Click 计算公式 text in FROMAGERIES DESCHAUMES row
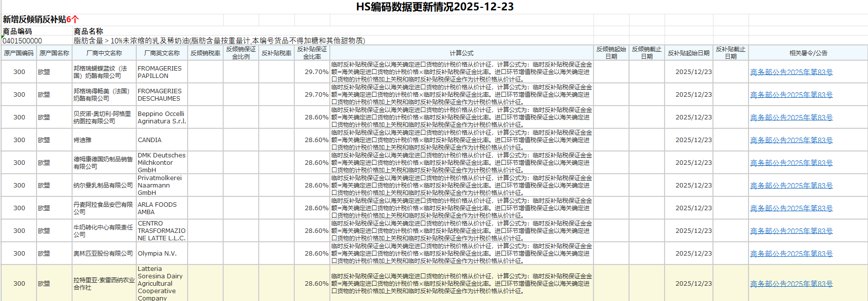The image size is (868, 301). [462, 95]
